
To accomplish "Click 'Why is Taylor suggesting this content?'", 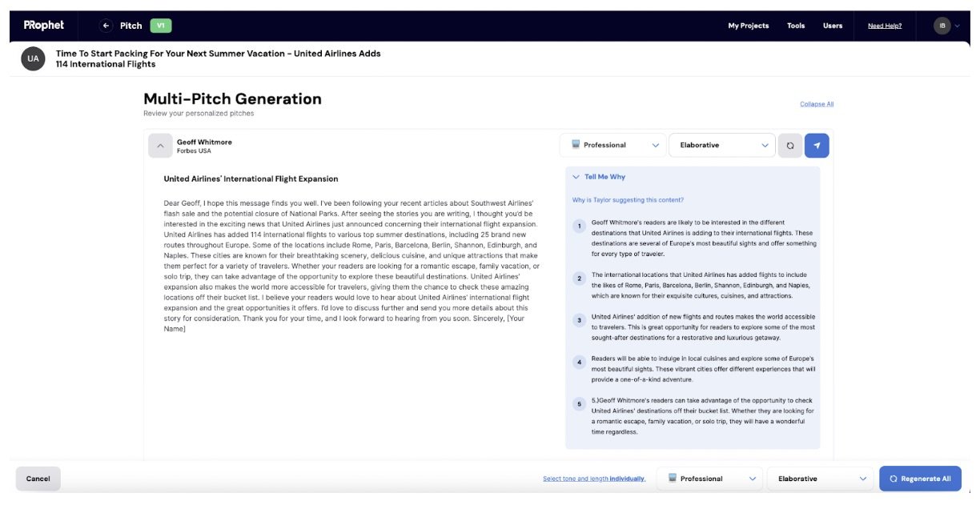I will coord(629,200).
